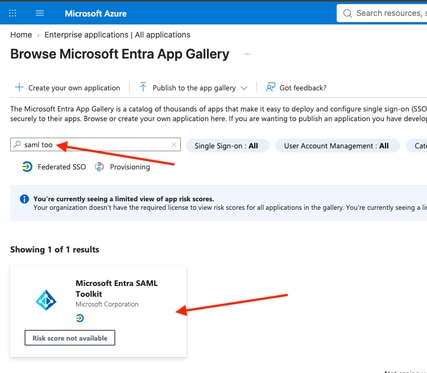
Task: Open the hamburger portal menu
Action: click(40, 13)
